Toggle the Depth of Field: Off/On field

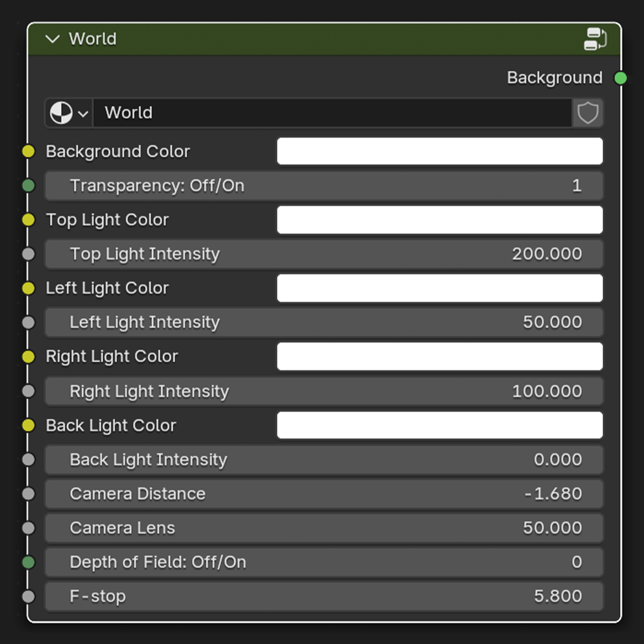(x=324, y=562)
